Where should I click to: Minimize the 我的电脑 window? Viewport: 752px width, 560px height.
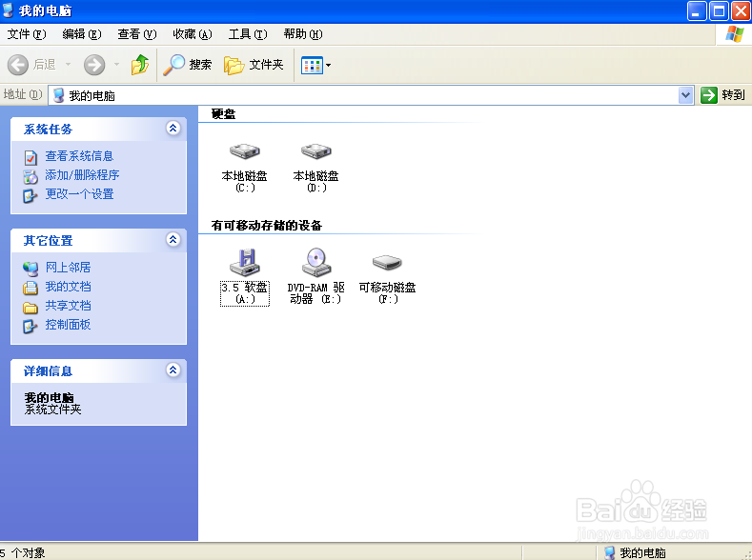point(697,10)
